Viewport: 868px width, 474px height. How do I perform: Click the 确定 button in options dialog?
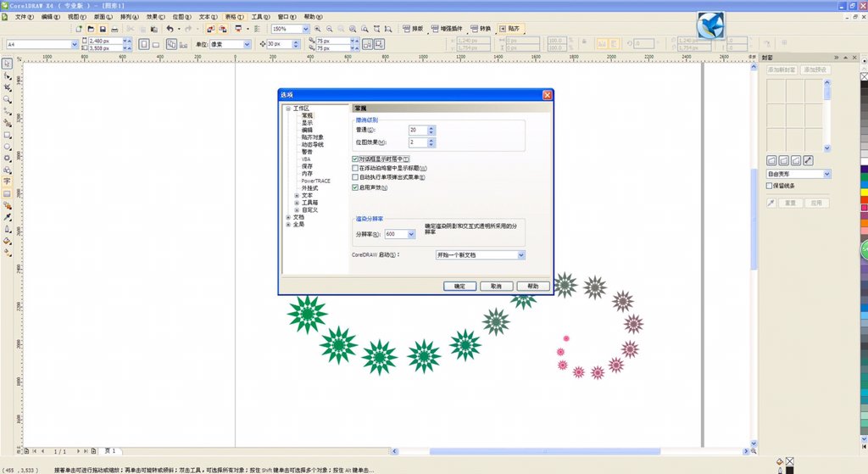(460, 287)
